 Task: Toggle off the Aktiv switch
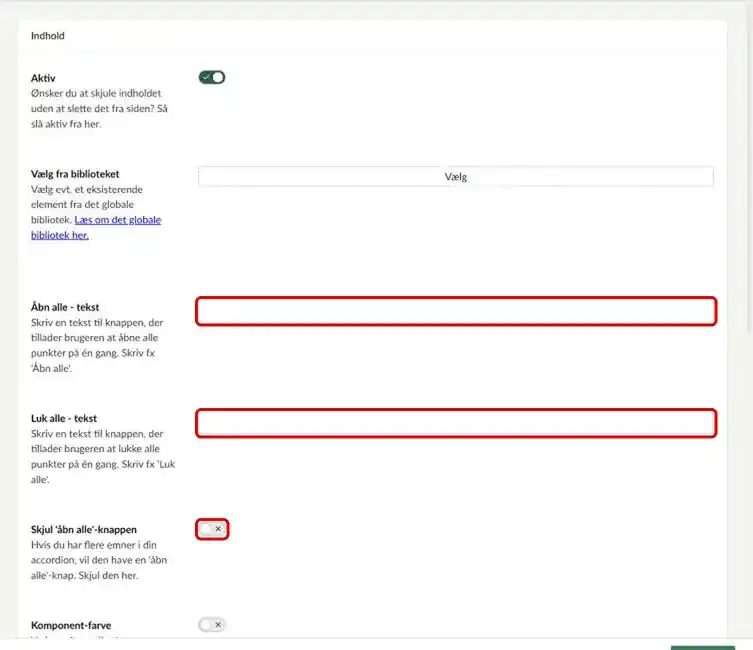click(212, 77)
